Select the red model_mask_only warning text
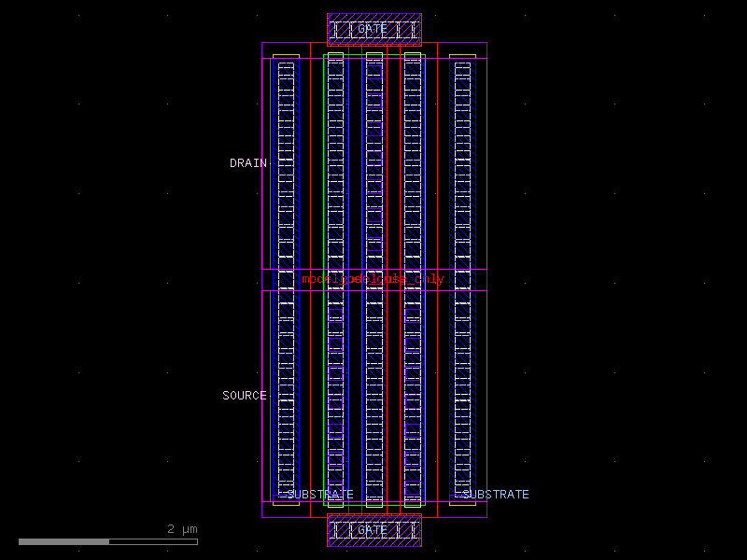The image size is (747, 560). pos(372,277)
